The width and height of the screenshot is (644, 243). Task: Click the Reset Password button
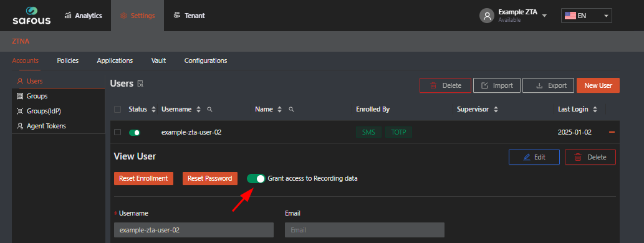coord(210,179)
